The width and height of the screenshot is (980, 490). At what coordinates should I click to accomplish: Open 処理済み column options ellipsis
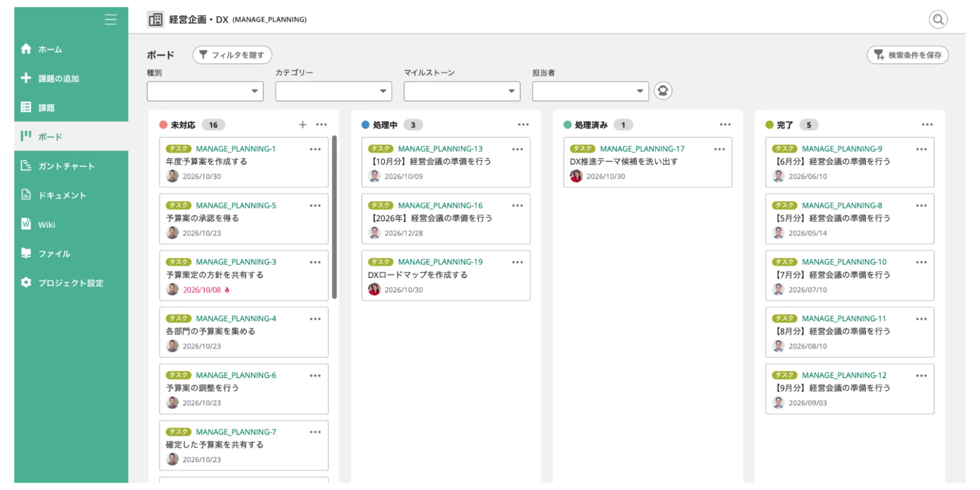[725, 125]
